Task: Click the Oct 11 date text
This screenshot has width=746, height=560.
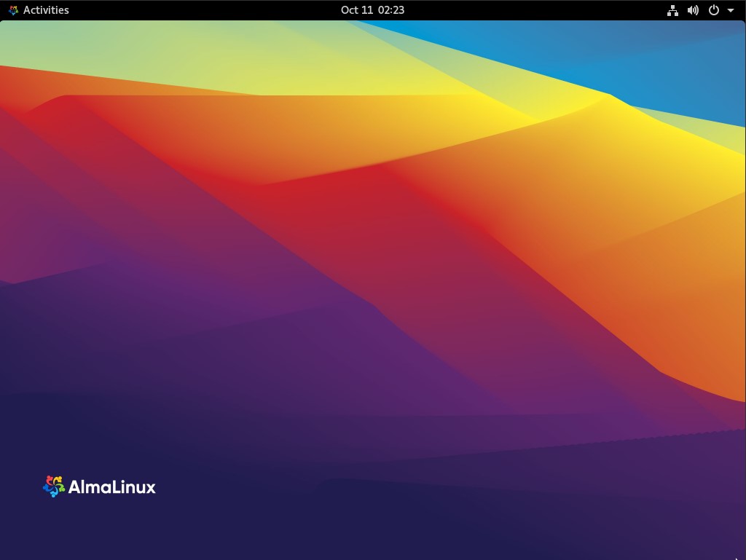Action: click(x=357, y=10)
